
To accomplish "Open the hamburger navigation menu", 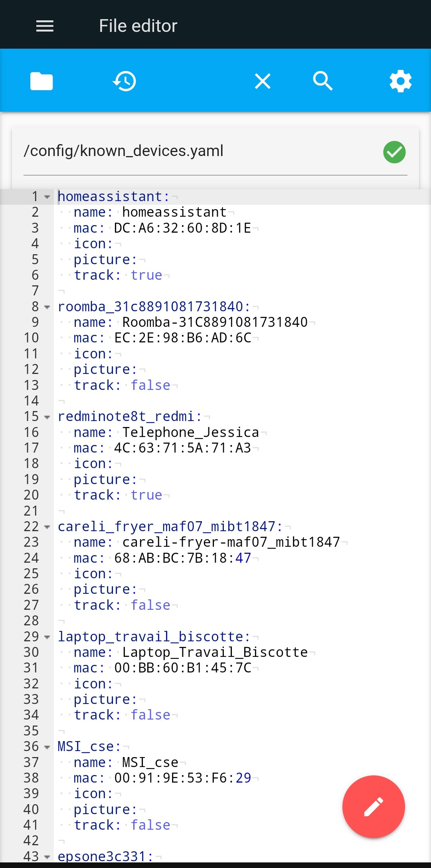I will 45,26.
